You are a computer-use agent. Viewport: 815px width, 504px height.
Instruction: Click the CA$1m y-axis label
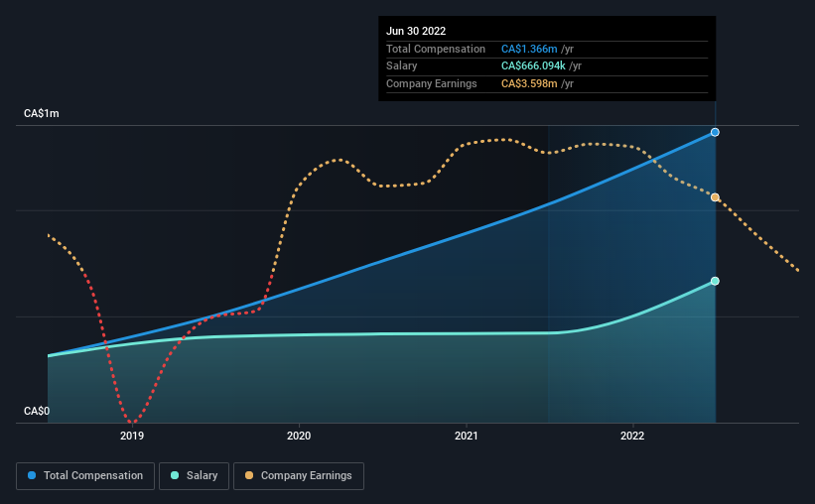42,113
